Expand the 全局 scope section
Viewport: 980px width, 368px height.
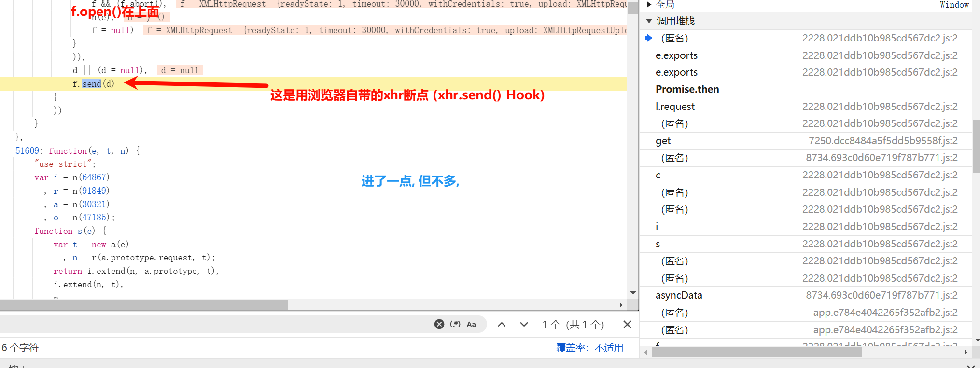click(x=649, y=5)
